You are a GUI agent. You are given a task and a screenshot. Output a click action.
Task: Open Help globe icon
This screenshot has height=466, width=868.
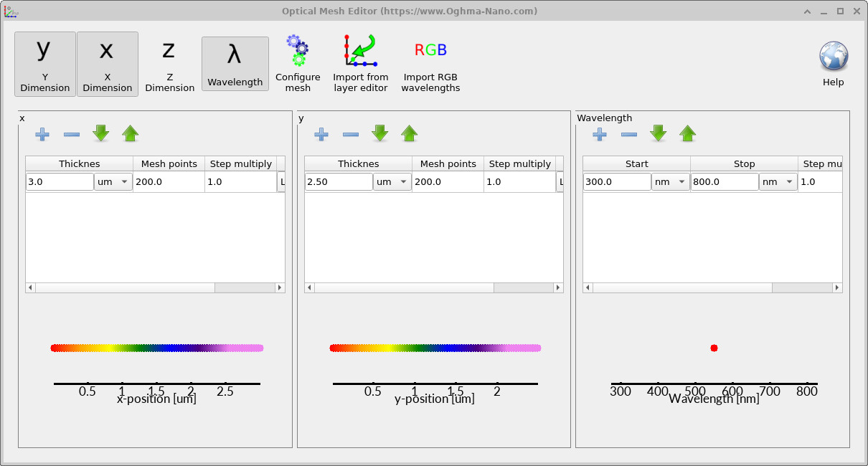pyautogui.click(x=834, y=56)
